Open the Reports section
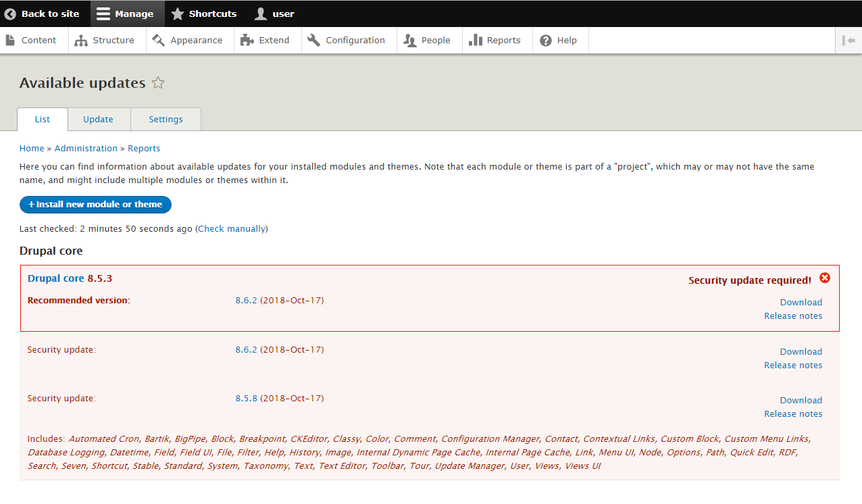The image size is (862, 504). (495, 41)
